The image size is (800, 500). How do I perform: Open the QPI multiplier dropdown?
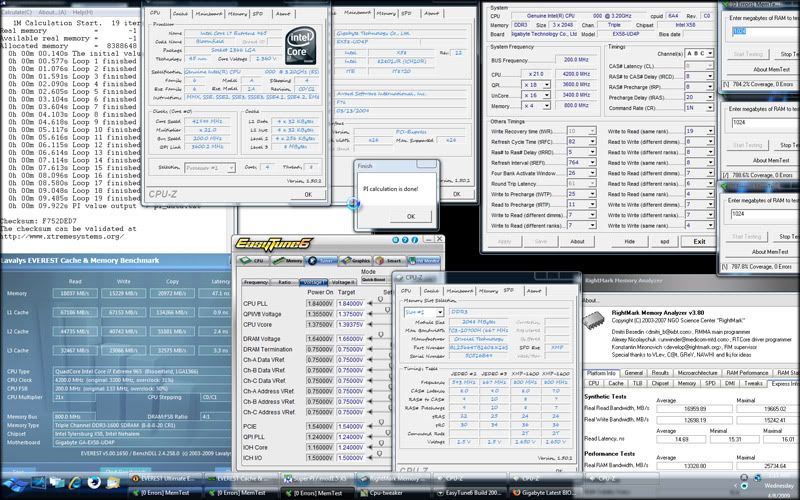click(x=546, y=85)
